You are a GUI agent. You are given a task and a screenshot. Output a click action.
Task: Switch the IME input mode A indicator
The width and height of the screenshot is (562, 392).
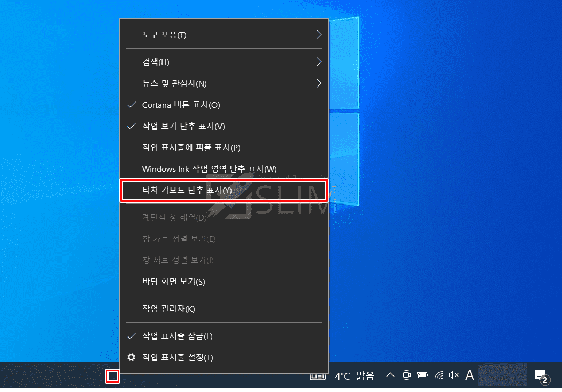(x=469, y=375)
